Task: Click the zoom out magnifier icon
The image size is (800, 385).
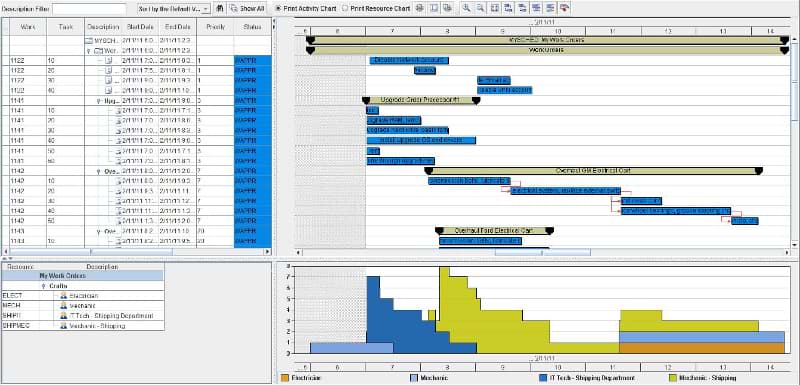Action: 481,8
